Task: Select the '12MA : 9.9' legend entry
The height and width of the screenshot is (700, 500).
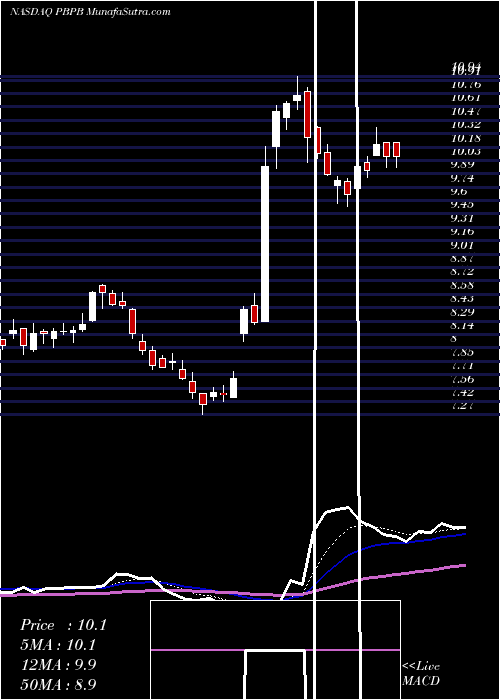Action: pos(58,665)
